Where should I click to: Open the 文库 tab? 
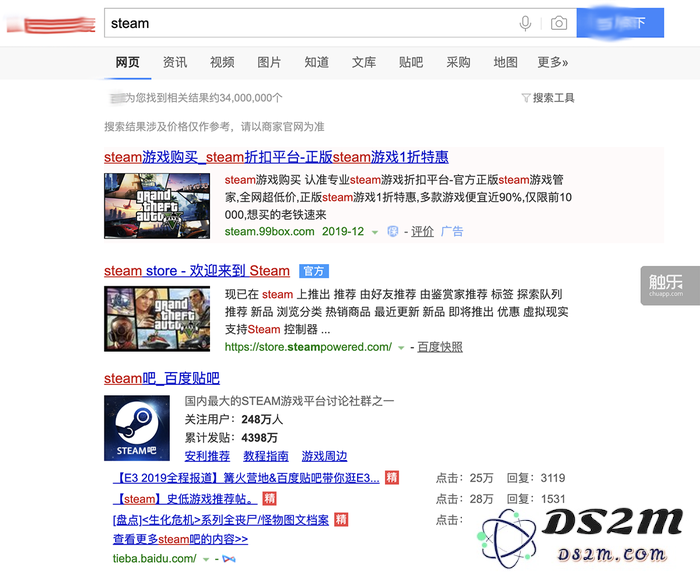tap(364, 62)
